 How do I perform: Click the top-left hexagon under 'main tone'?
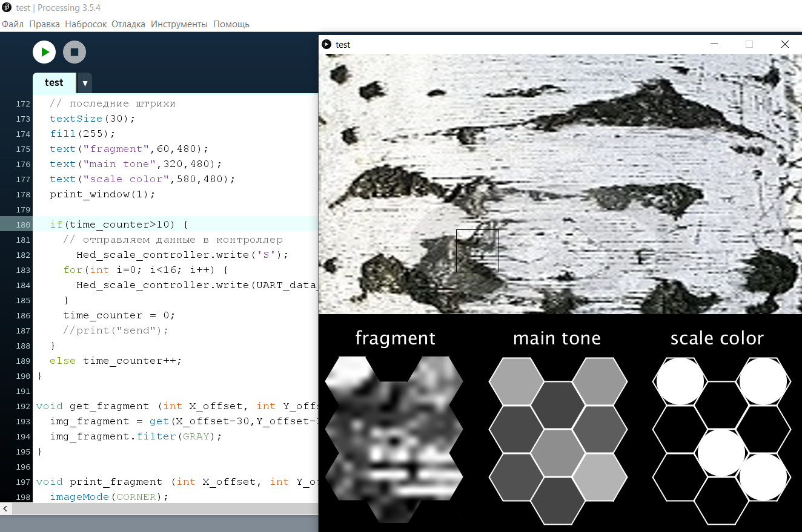tap(515, 382)
